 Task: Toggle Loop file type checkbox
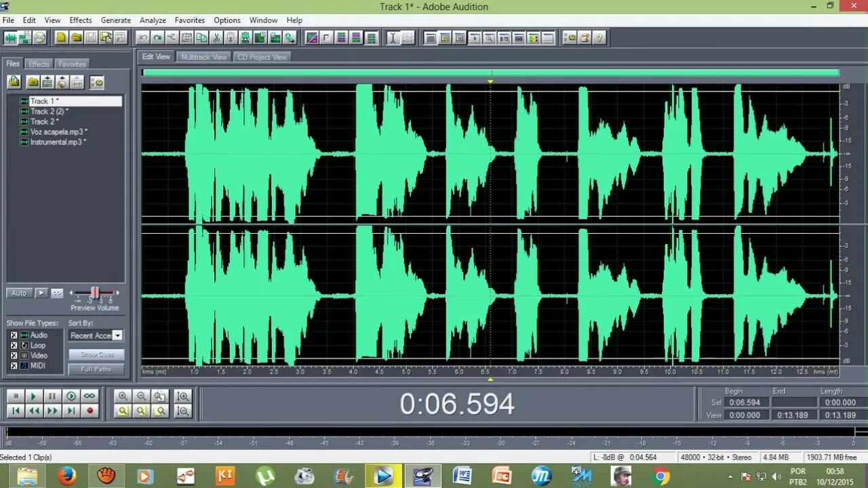14,346
